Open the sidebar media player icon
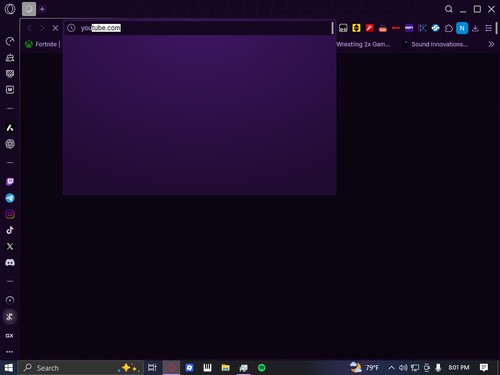Viewport: 500px width, 375px height. [10, 300]
